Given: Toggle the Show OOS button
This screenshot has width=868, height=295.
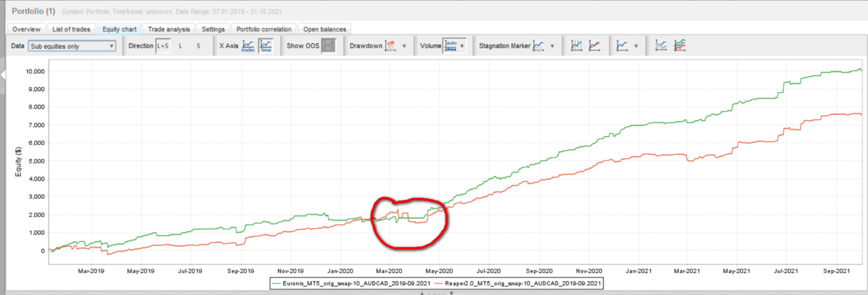Looking at the screenshot, I should pyautogui.click(x=328, y=46).
